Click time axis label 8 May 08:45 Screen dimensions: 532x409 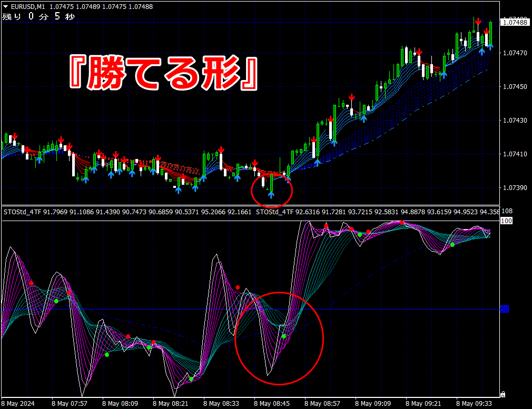[272, 404]
